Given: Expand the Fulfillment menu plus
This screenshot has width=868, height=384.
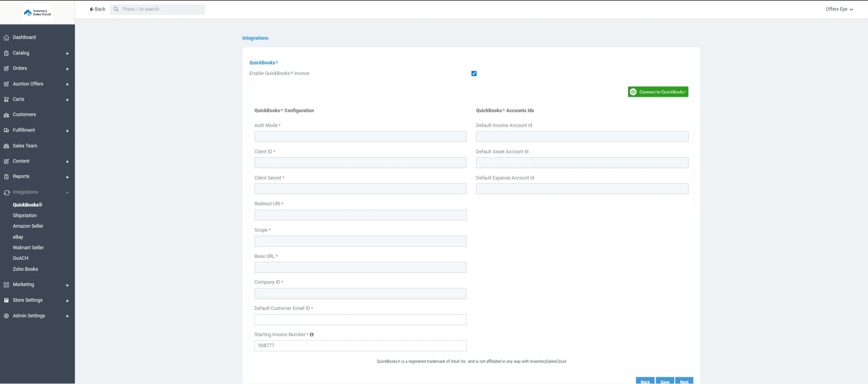Looking at the screenshot, I should point(67,131).
